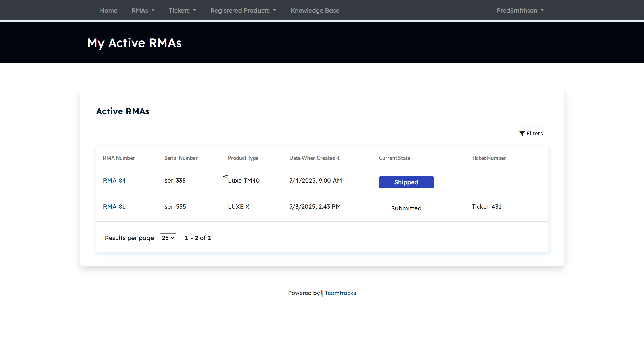This screenshot has width=644, height=344.
Task: Expand the Tickets navigation dropdown
Action: coord(182,11)
